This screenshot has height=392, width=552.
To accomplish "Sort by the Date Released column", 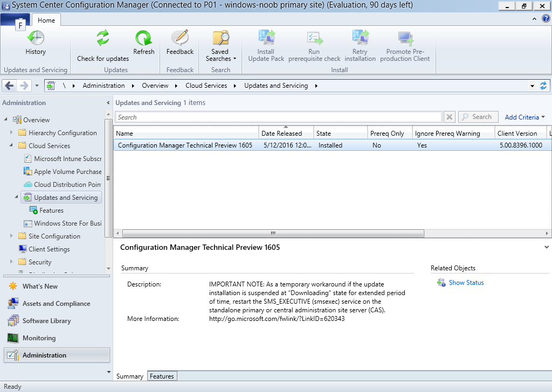I will click(286, 133).
